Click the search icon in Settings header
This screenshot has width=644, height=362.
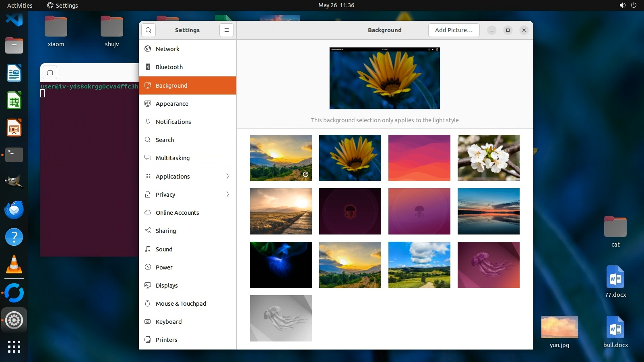click(x=149, y=30)
